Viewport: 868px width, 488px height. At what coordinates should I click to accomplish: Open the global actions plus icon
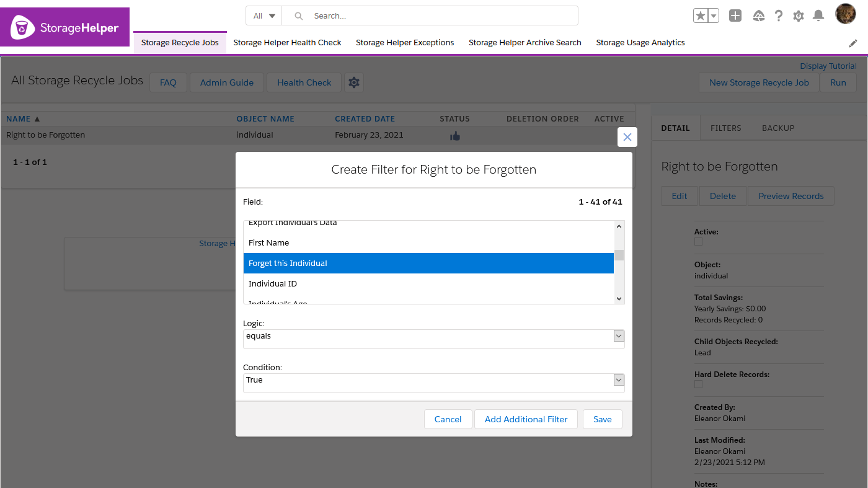tap(735, 16)
